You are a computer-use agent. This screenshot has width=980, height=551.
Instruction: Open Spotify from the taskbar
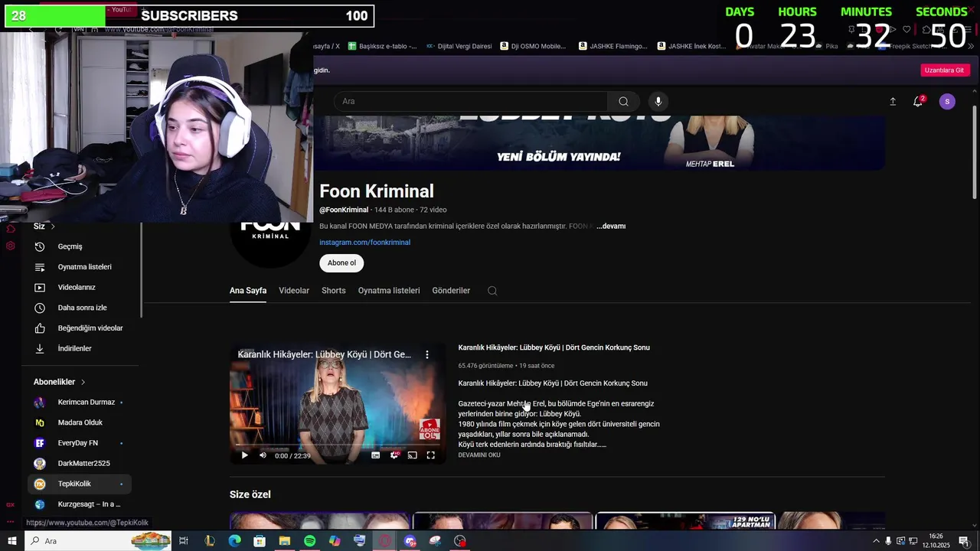(x=309, y=541)
